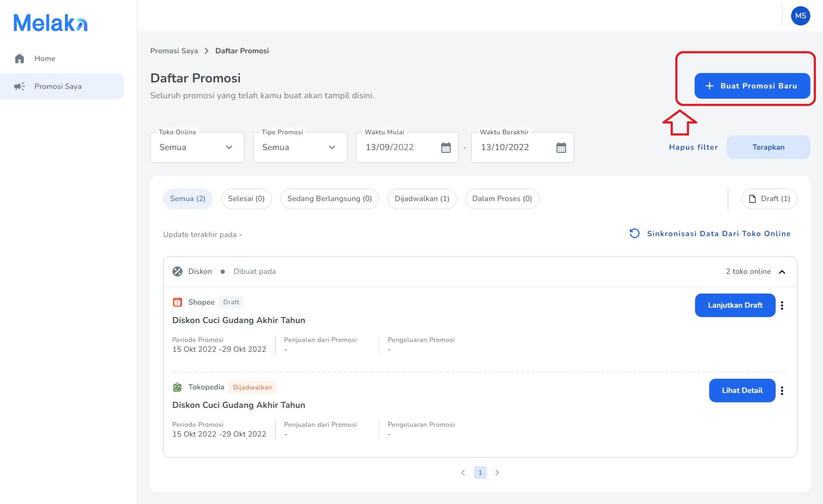Click the Shopee store name text
823x504 pixels.
point(201,302)
